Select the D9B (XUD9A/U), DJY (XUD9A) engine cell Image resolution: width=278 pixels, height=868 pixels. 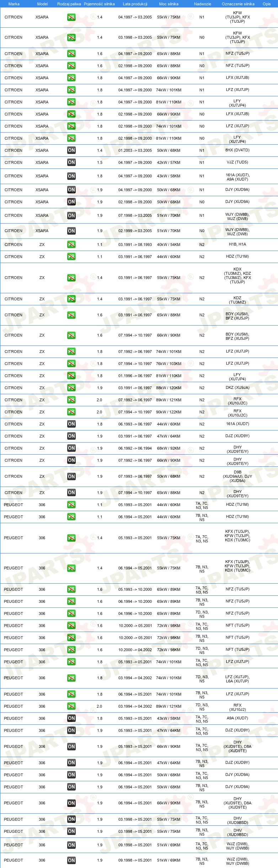click(237, 476)
